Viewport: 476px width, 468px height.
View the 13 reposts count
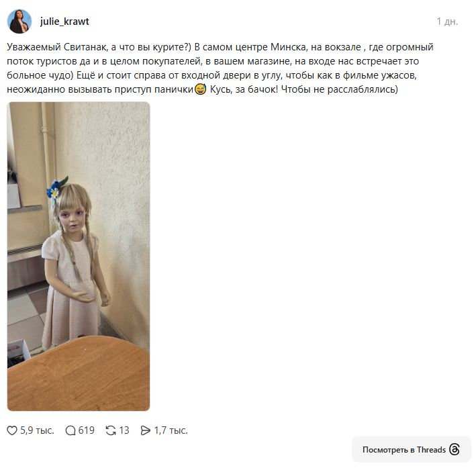point(124,430)
